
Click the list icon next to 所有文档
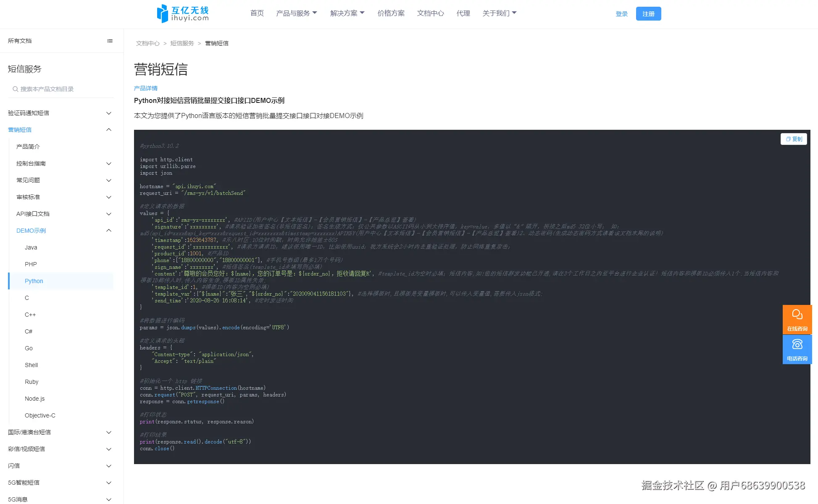point(110,41)
